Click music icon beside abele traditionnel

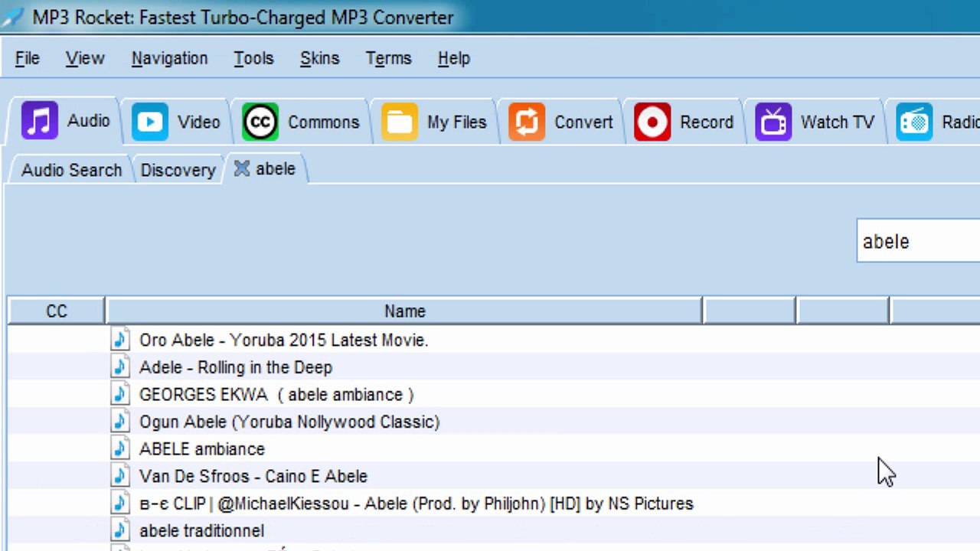click(120, 530)
